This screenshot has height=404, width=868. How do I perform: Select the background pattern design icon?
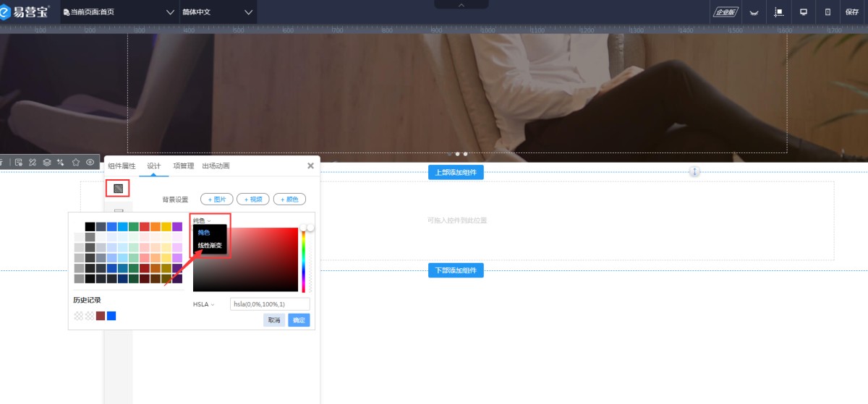tap(118, 188)
